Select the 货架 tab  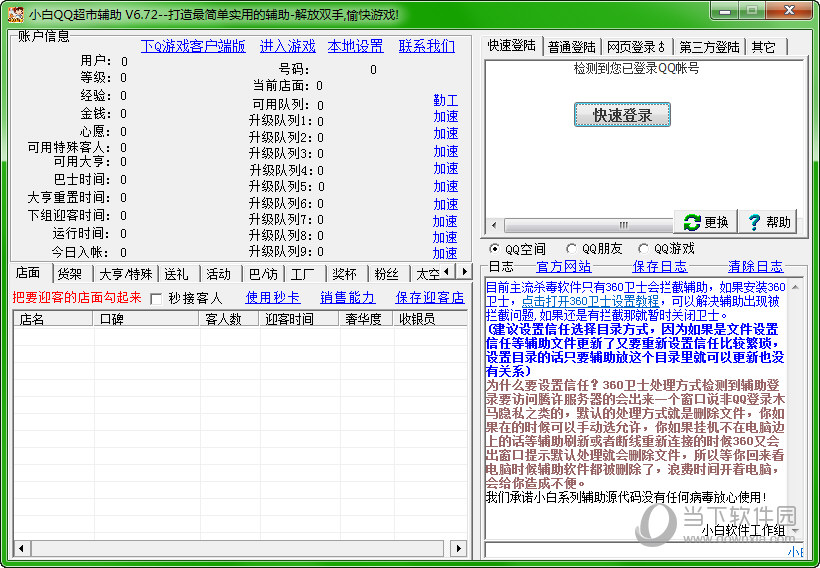click(70, 274)
